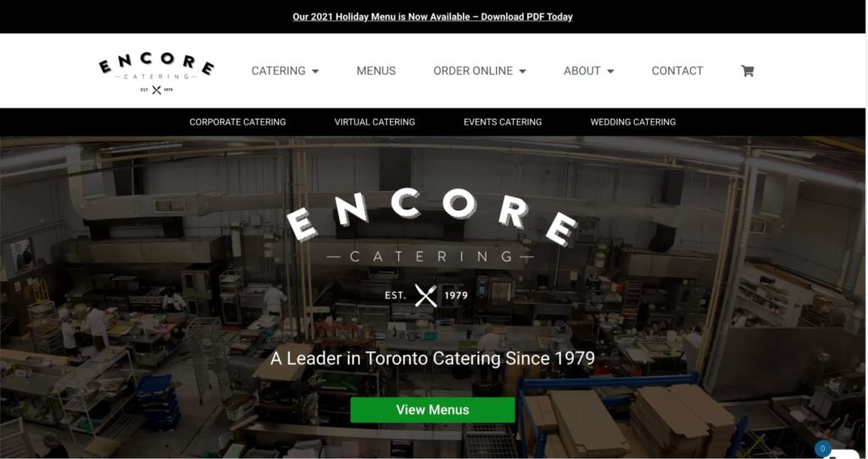Click the blue chat badge icon

click(x=822, y=449)
